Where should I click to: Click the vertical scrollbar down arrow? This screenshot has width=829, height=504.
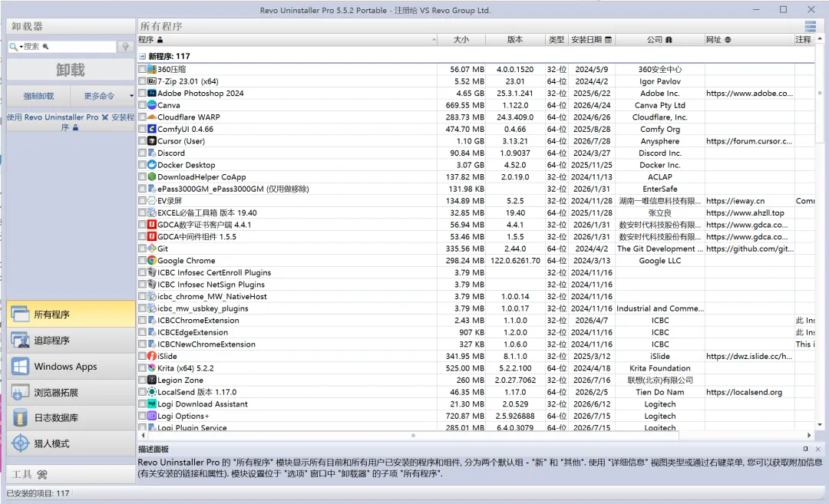click(x=820, y=425)
